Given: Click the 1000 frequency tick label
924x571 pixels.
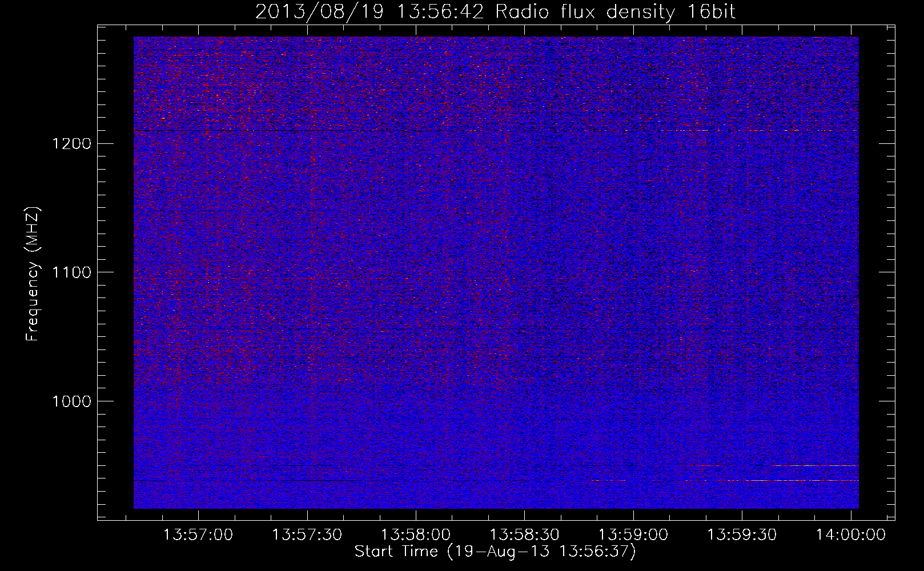Looking at the screenshot, I should pos(71,401).
